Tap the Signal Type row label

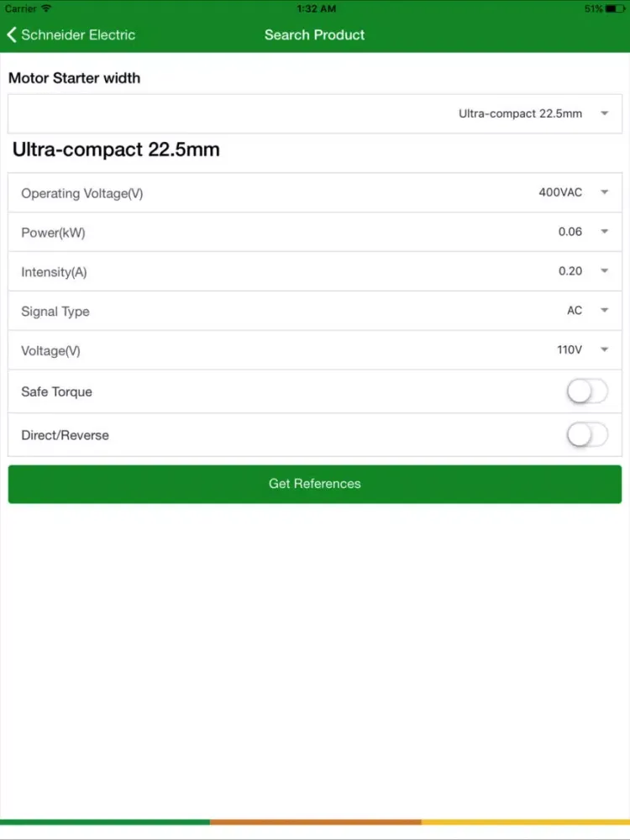click(x=55, y=312)
